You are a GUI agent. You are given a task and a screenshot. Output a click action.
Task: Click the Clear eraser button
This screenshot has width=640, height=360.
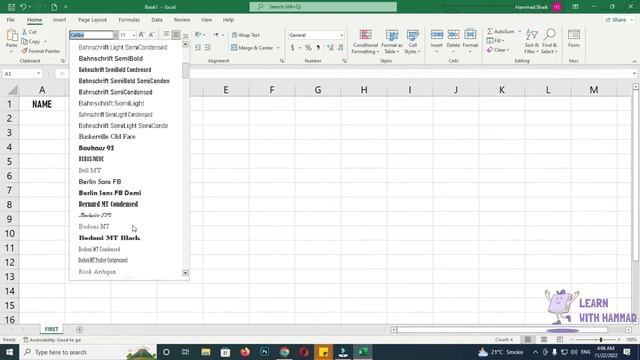(x=498, y=50)
